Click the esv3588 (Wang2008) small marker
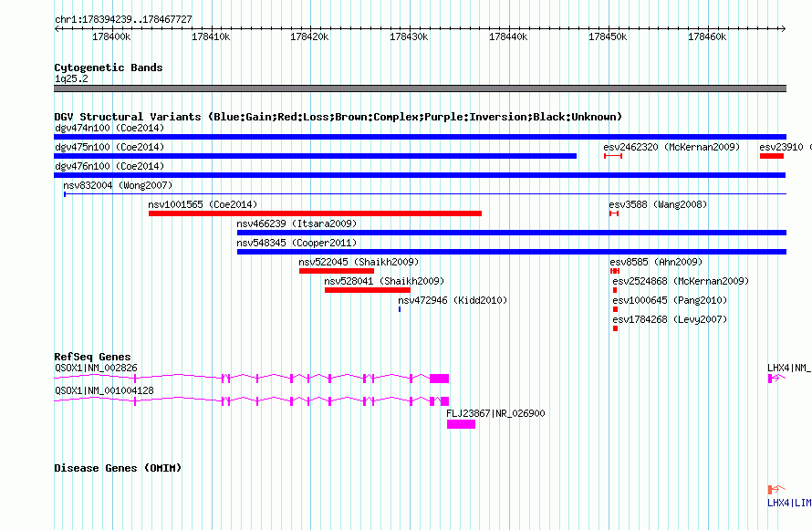The width and height of the screenshot is (812, 530). pos(614,213)
